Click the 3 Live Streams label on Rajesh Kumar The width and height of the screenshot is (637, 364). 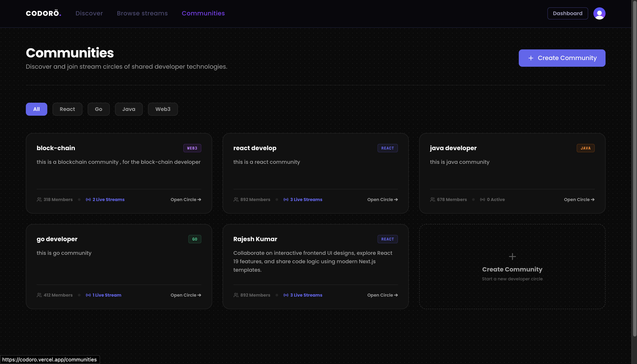coord(306,295)
